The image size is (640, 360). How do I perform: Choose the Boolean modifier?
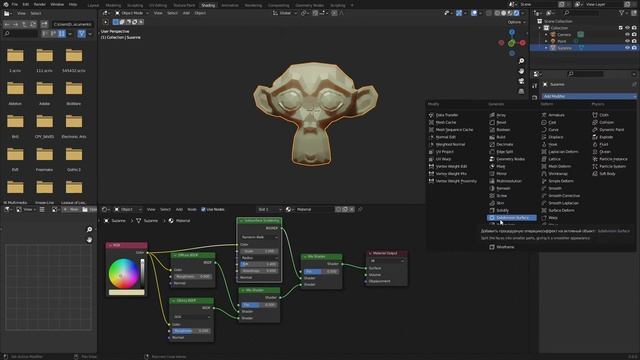pyautogui.click(x=503, y=130)
